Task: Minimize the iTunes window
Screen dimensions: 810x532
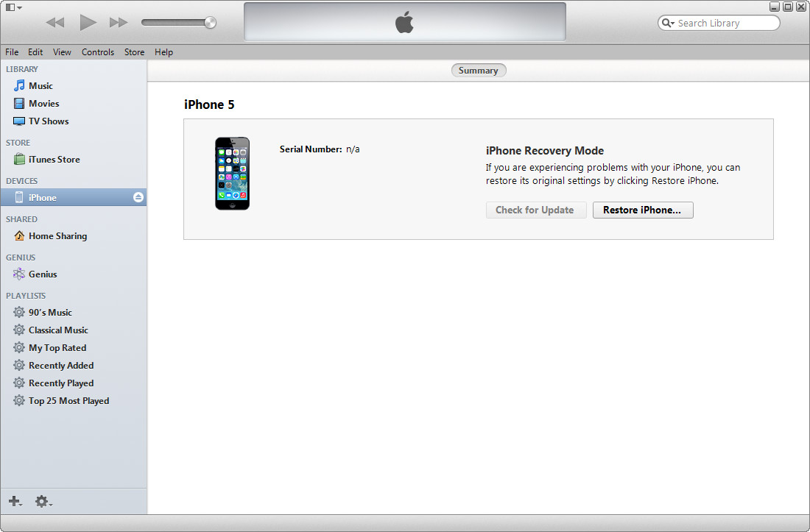Action: (775, 7)
